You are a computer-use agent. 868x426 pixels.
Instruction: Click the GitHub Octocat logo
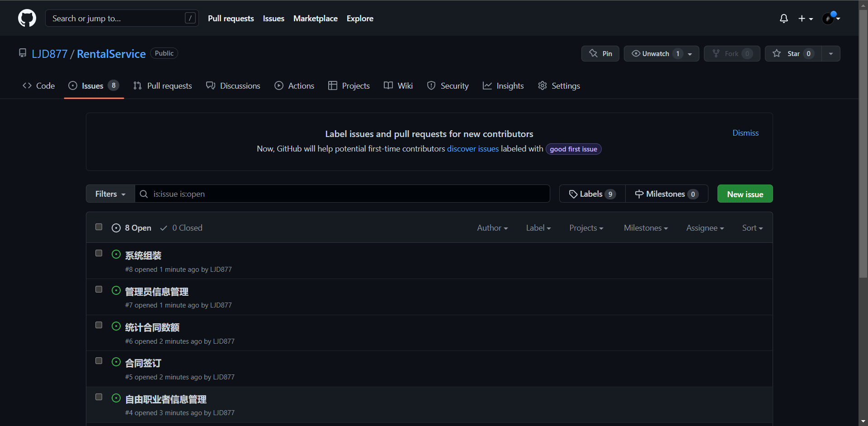click(27, 18)
